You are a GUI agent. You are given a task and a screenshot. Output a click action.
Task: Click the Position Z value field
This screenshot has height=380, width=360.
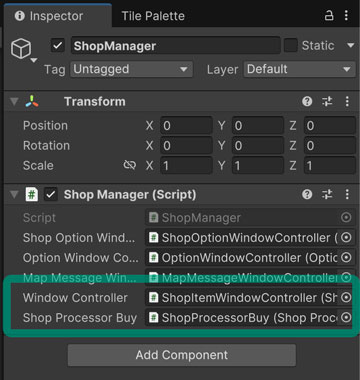point(330,126)
